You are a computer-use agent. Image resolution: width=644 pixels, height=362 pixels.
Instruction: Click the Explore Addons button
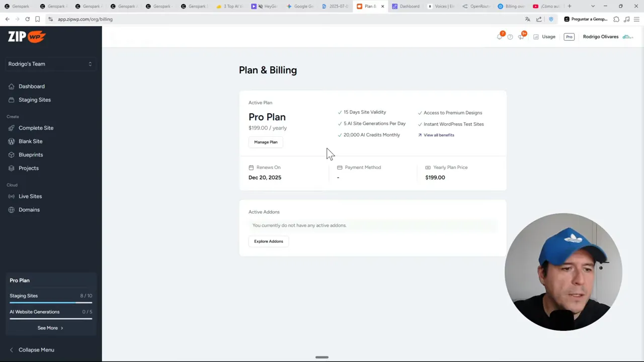[x=269, y=241]
